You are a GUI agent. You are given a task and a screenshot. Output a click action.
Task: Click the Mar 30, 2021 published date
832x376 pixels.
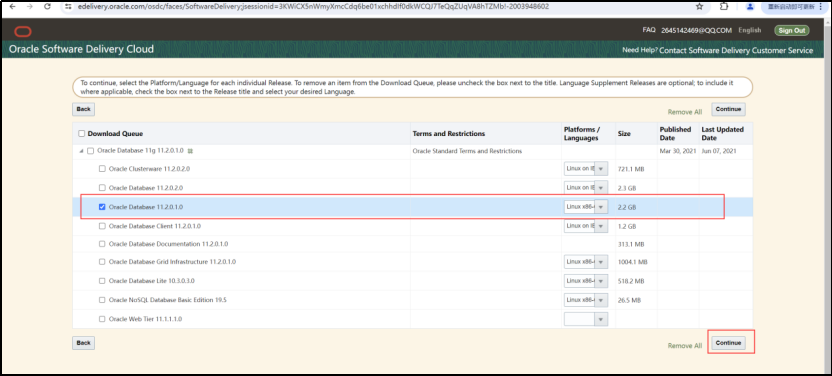[677, 151]
